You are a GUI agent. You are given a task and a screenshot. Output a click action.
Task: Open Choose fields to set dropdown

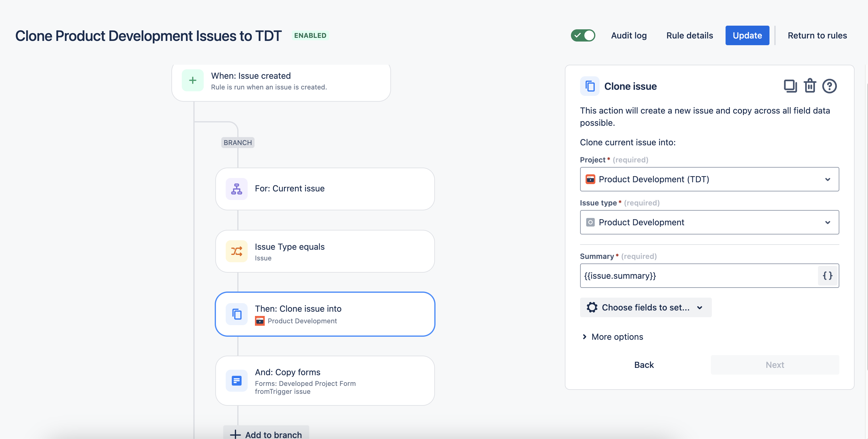(646, 307)
